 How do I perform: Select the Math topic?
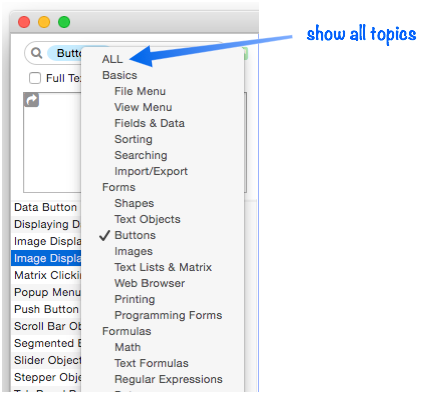coord(128,347)
